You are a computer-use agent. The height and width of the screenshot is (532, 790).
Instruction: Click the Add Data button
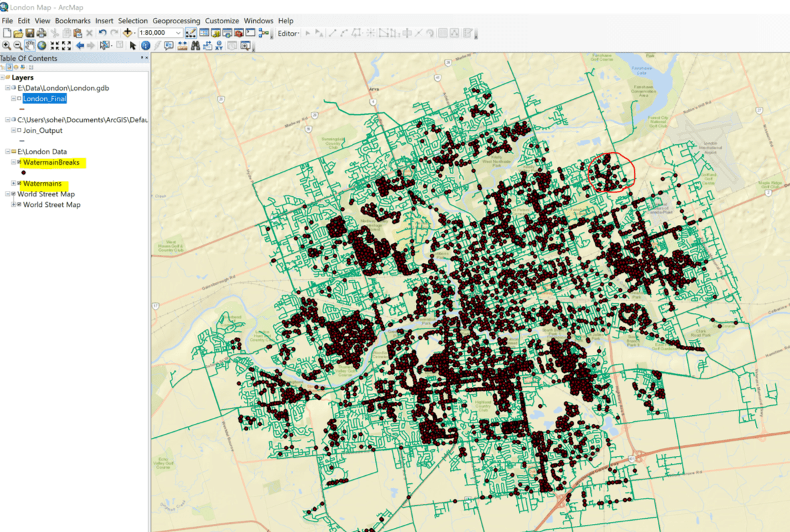(128, 33)
